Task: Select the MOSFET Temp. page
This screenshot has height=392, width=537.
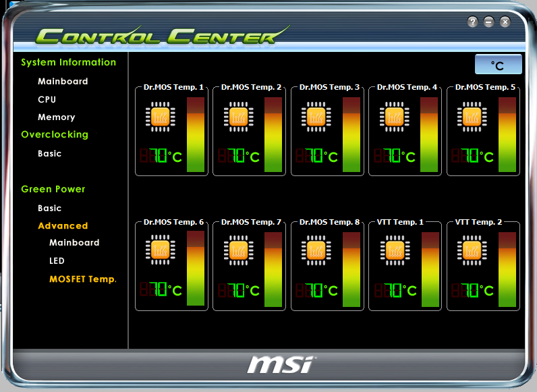Action: click(83, 279)
